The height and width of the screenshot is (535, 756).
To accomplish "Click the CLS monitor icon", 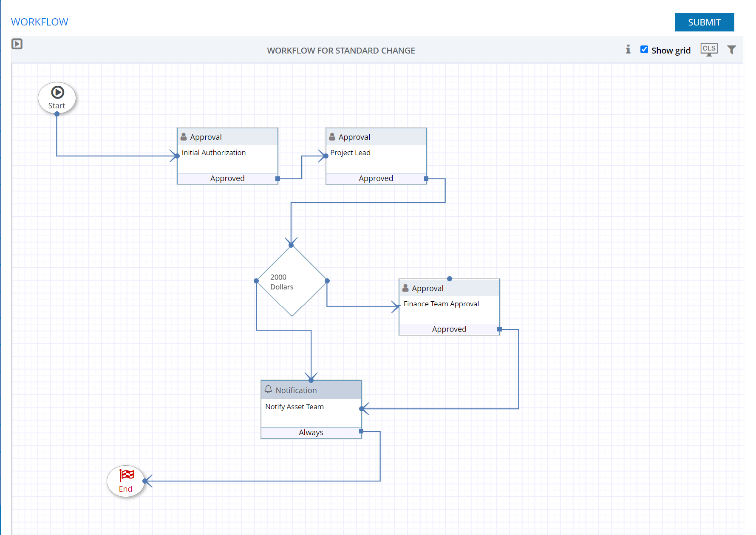I will point(709,50).
